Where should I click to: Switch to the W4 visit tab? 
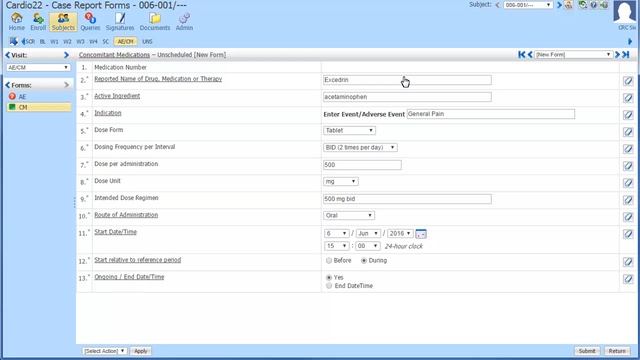click(93, 42)
